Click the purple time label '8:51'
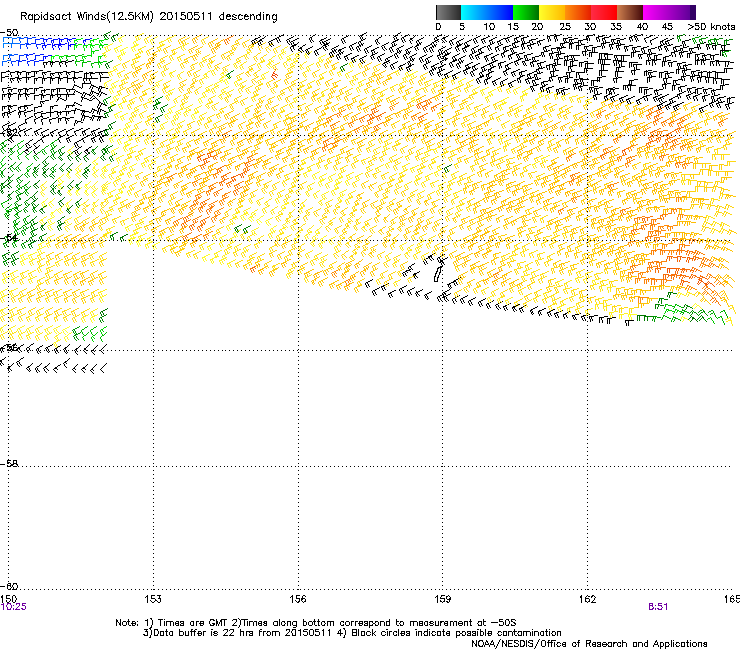This screenshot has width=740, height=650. (x=658, y=607)
